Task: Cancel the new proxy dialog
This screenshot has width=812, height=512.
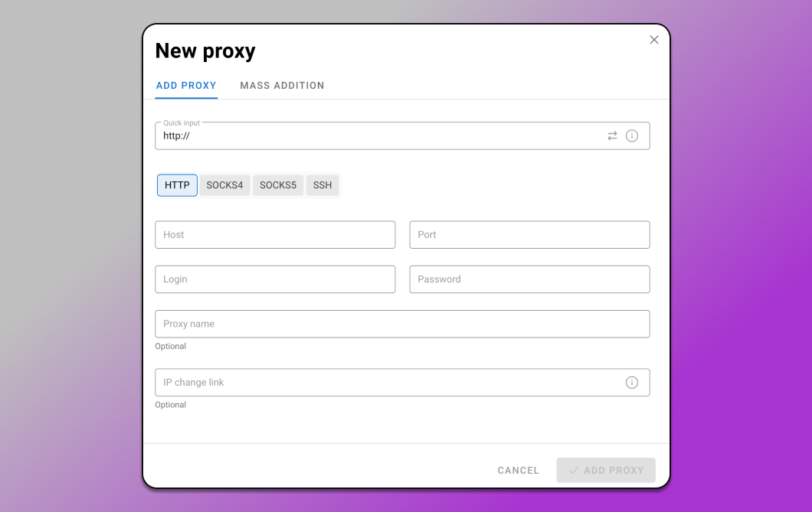Action: coord(519,470)
